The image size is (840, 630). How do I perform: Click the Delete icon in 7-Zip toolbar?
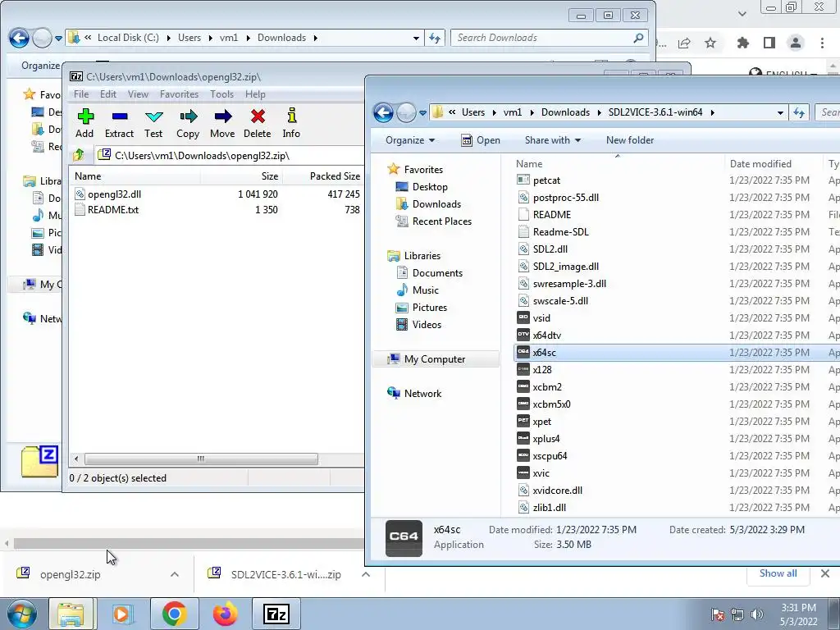tap(257, 124)
